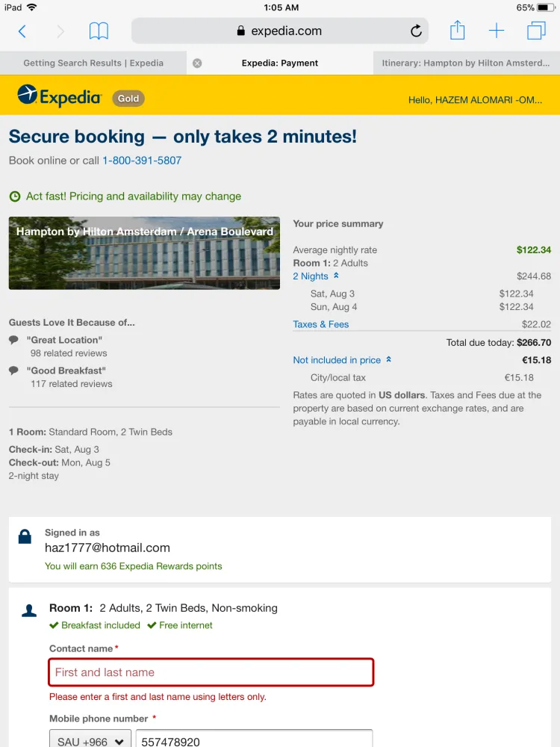Viewport: 560px width, 747px height.
Task: Switch to Getting Search Results tab
Action: click(x=93, y=63)
